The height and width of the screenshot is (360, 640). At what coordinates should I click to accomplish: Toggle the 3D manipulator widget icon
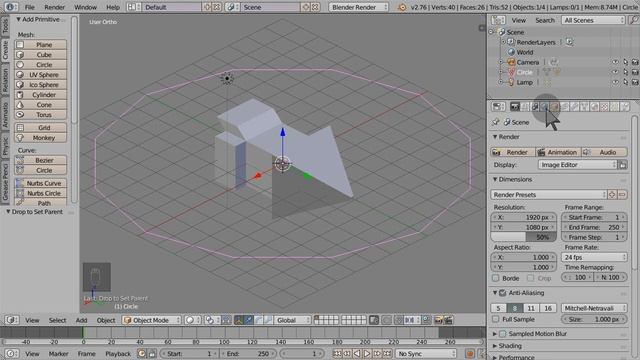coord(238,320)
